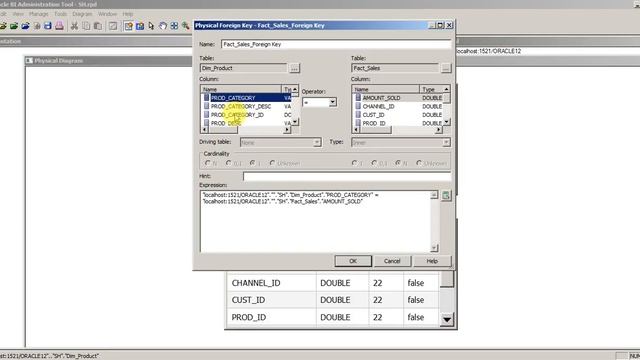Click the Cancel button
640x360 pixels.
(x=392, y=261)
